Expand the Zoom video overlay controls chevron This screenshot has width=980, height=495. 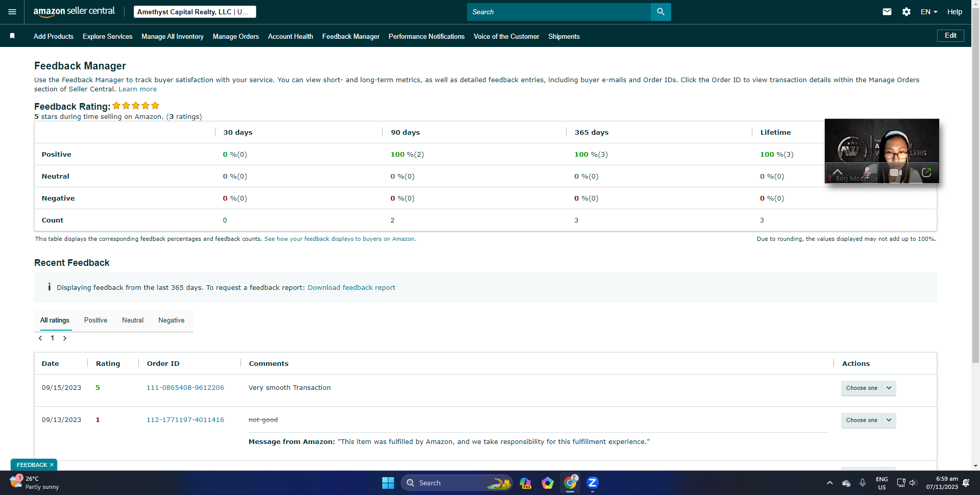coord(838,171)
